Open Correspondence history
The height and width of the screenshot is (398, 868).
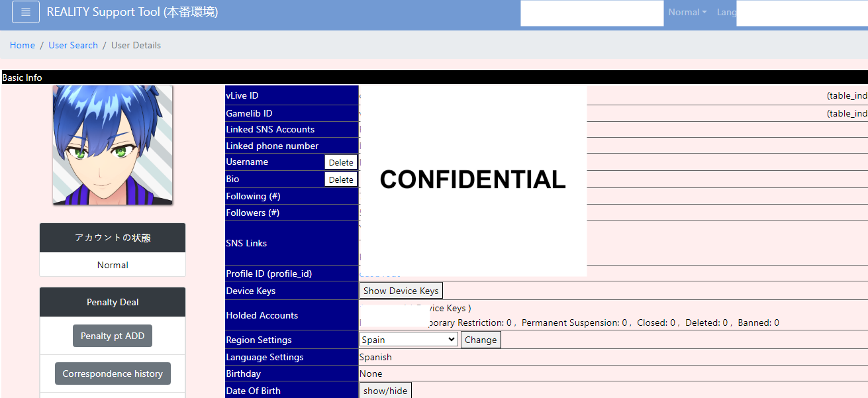(x=113, y=373)
